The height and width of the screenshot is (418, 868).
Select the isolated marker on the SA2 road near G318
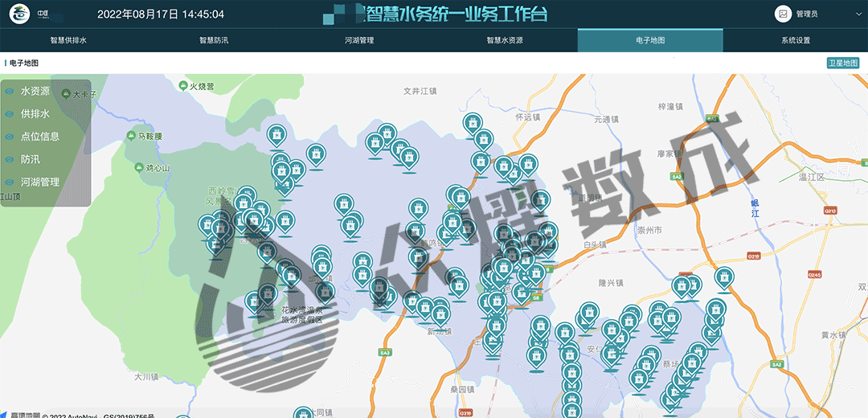(x=725, y=278)
